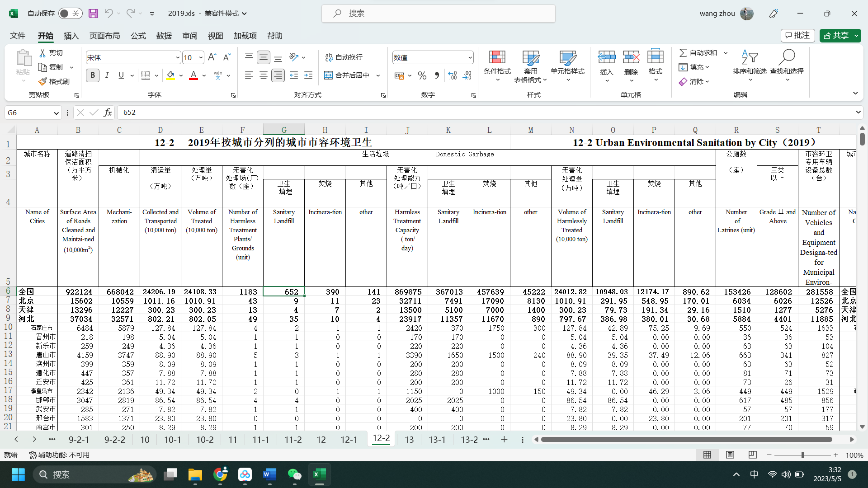
Task: Open the Insert ribbon tab
Action: 71,36
